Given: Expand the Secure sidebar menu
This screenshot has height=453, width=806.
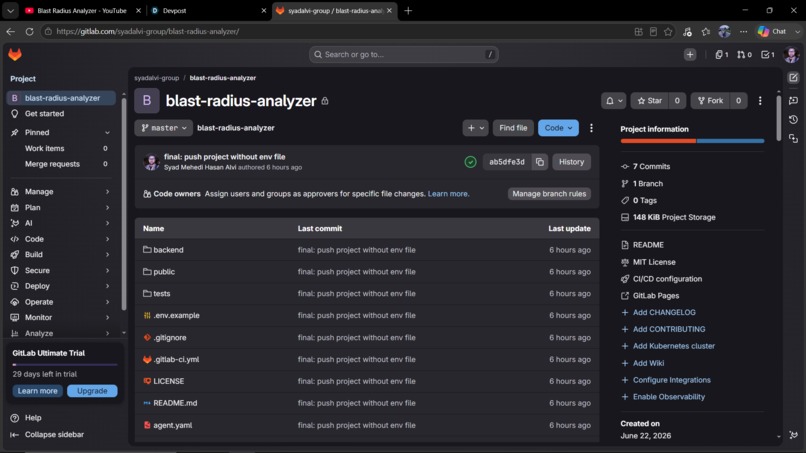Looking at the screenshot, I should [61, 270].
